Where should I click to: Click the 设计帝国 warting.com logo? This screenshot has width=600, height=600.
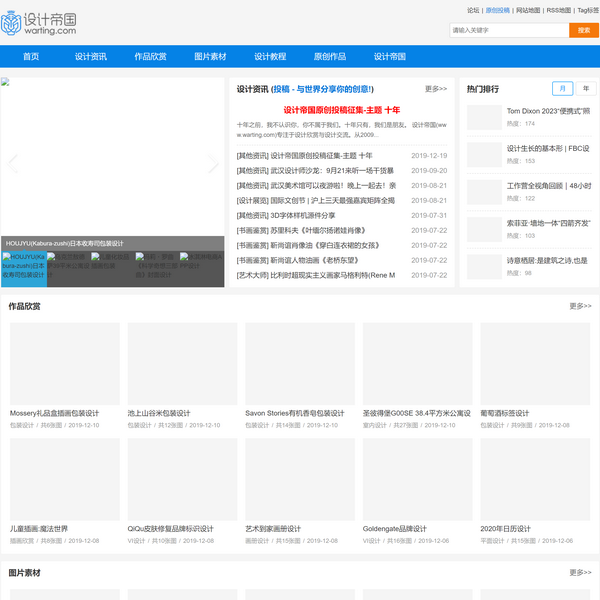tap(40, 22)
